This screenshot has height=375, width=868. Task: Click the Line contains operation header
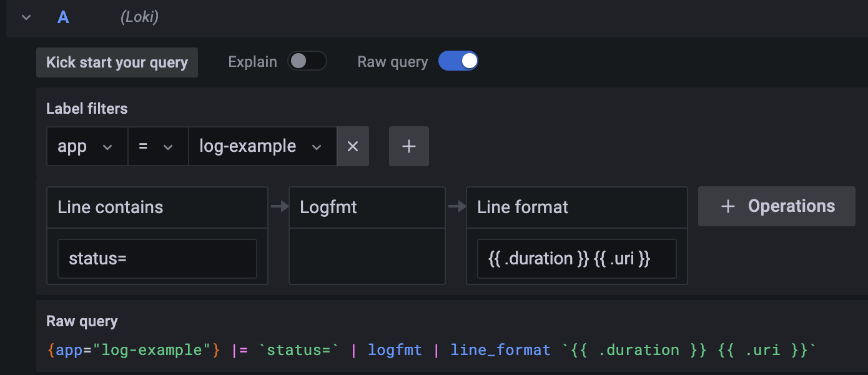(x=157, y=207)
